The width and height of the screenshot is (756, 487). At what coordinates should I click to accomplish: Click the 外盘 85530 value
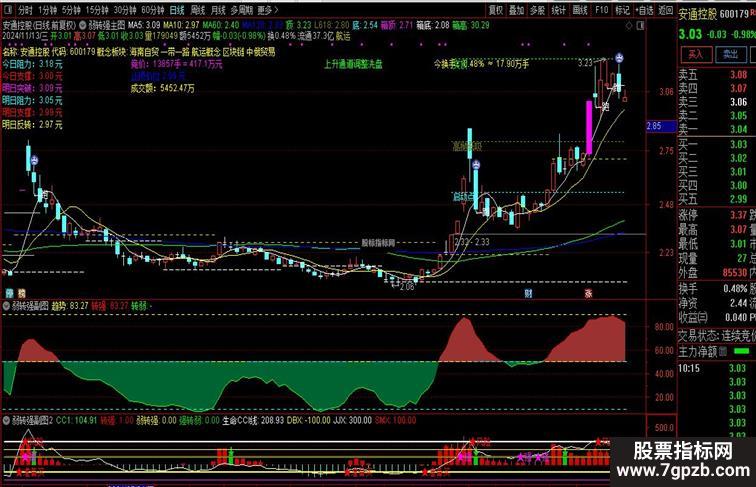click(735, 272)
